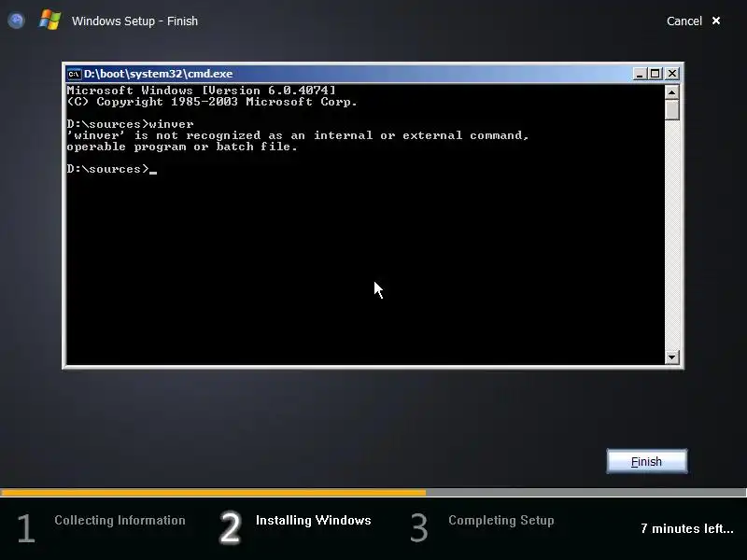Close the cmd.exe command window

click(672, 74)
